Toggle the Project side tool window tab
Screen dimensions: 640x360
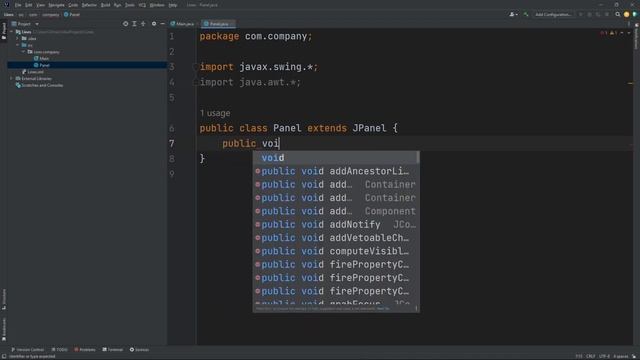click(4, 32)
